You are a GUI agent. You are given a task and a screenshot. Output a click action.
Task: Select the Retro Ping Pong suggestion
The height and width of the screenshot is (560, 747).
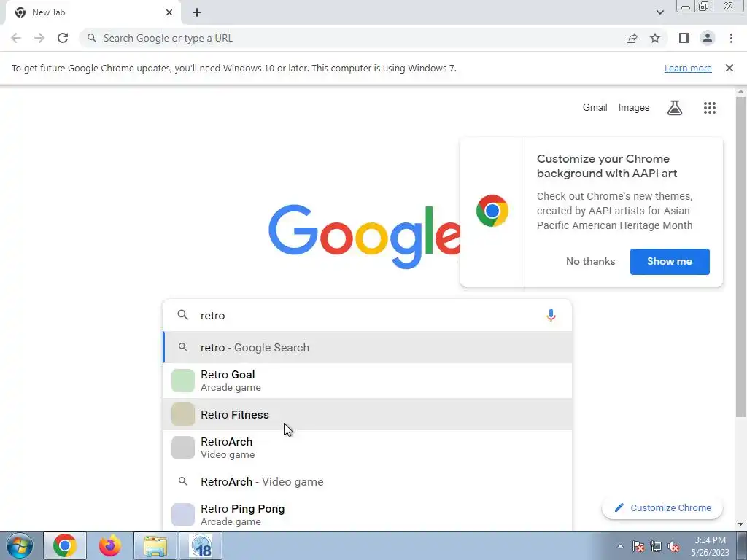click(367, 515)
